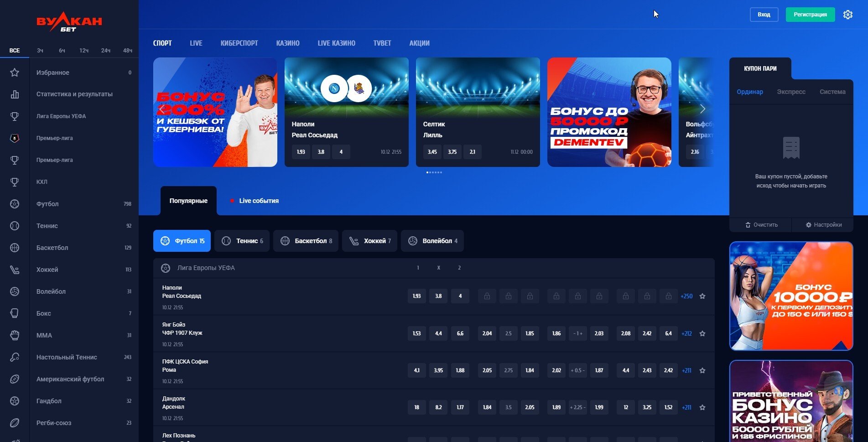
Task: Select the boxing glove icon in sidebar
Action: (15, 313)
